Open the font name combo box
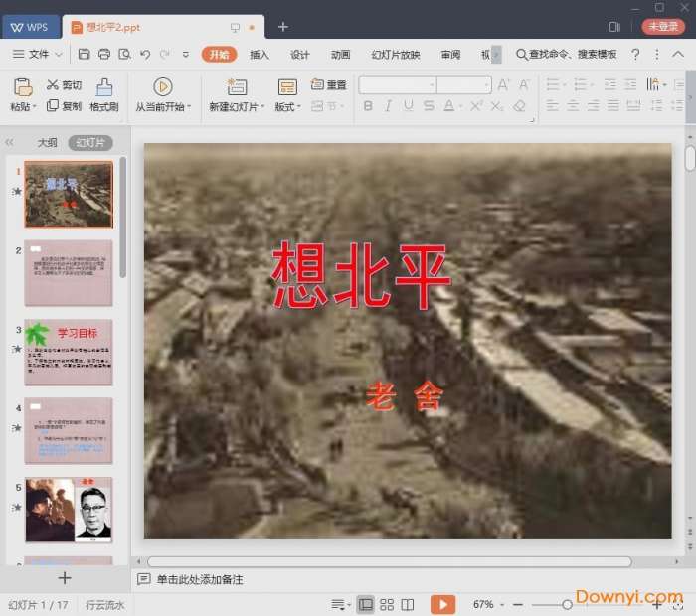The image size is (696, 616). coord(397,85)
